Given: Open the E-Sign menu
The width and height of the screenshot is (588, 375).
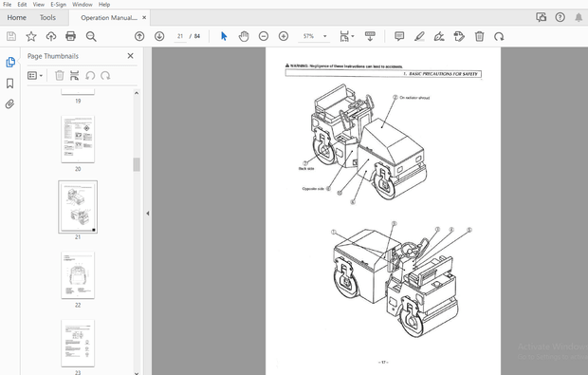Looking at the screenshot, I should 59,5.
